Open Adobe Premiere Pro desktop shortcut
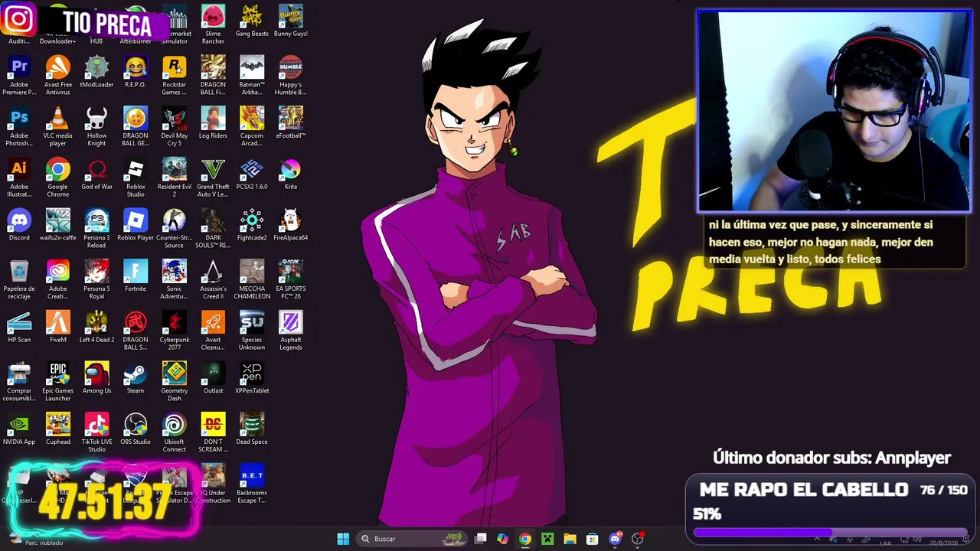The image size is (980, 551). pos(19,75)
